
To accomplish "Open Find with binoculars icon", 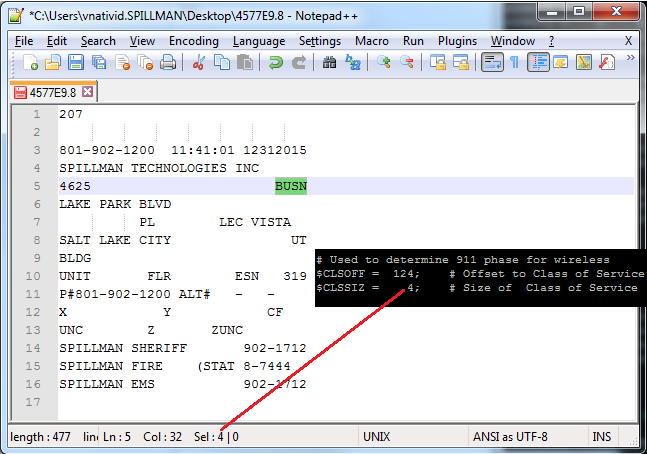I will (329, 63).
